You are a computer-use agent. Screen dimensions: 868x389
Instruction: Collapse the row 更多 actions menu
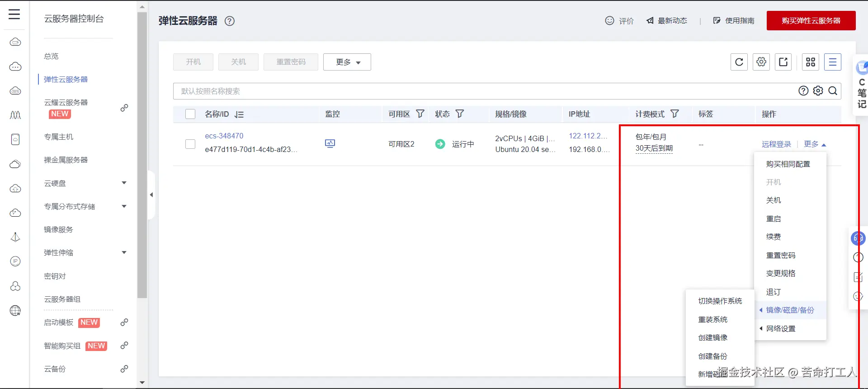(x=815, y=144)
